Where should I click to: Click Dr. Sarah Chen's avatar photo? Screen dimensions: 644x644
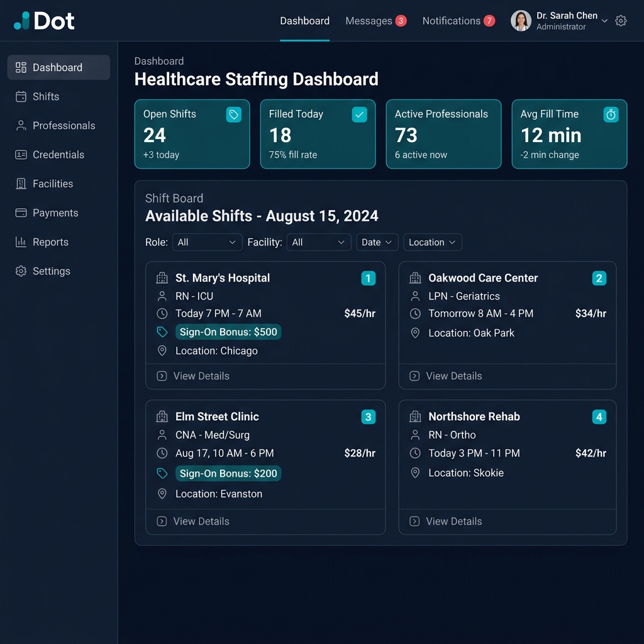click(x=521, y=21)
